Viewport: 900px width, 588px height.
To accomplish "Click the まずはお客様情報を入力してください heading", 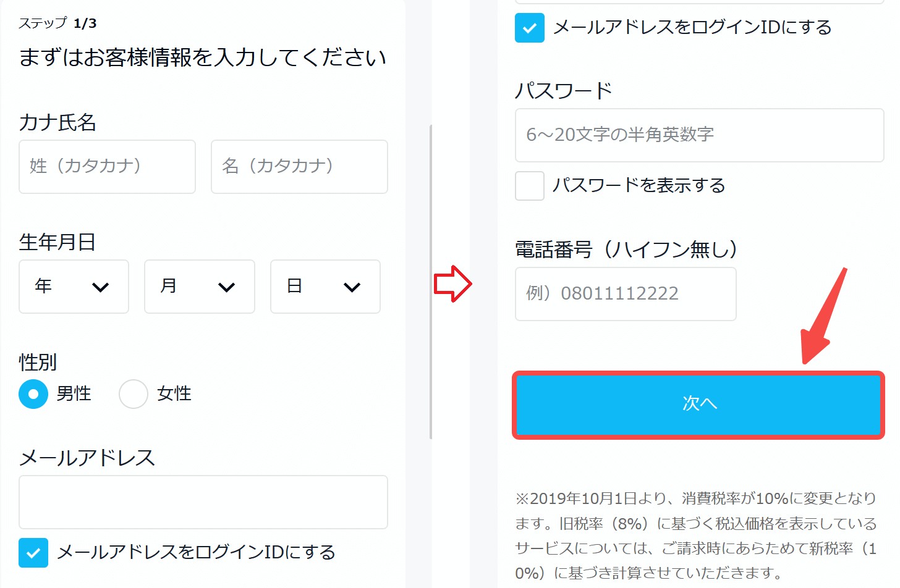I will pyautogui.click(x=203, y=57).
